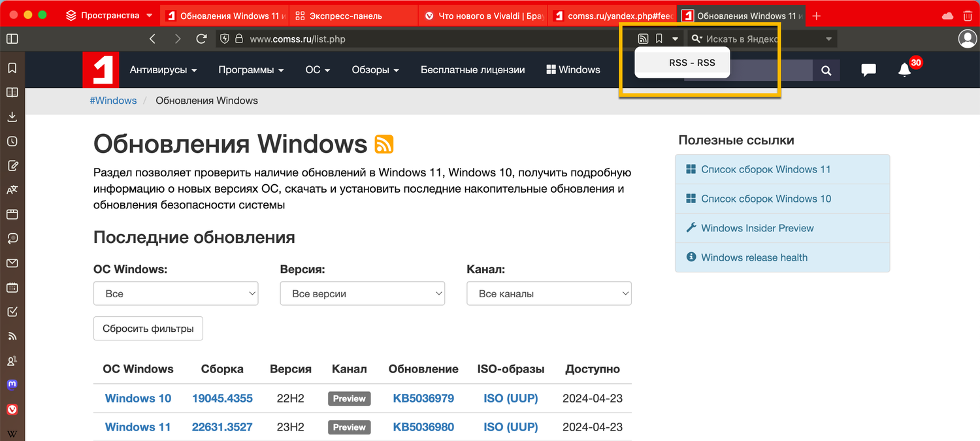Open the Mail panel
The width and height of the screenshot is (980, 441).
pos(12,263)
